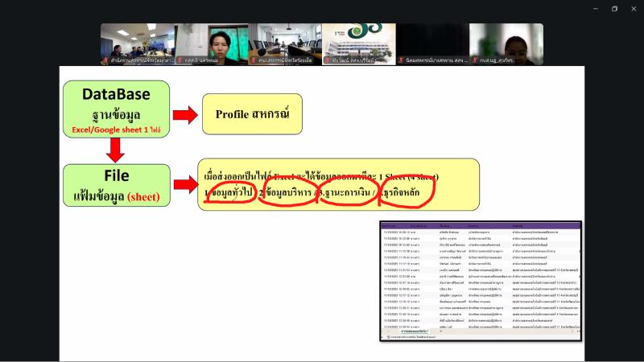Click muted mic icon on the building logo tile

[x=327, y=60]
